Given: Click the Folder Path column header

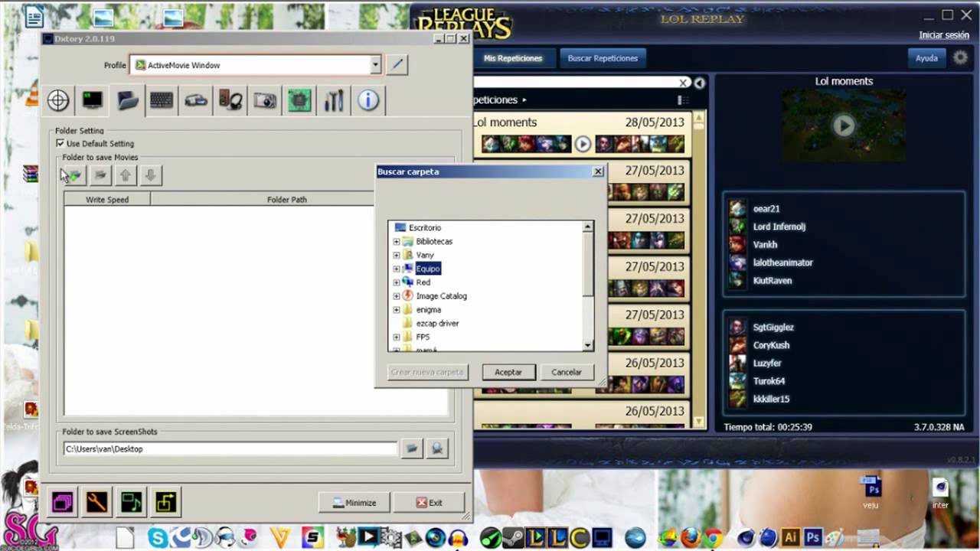Looking at the screenshot, I should tap(287, 199).
